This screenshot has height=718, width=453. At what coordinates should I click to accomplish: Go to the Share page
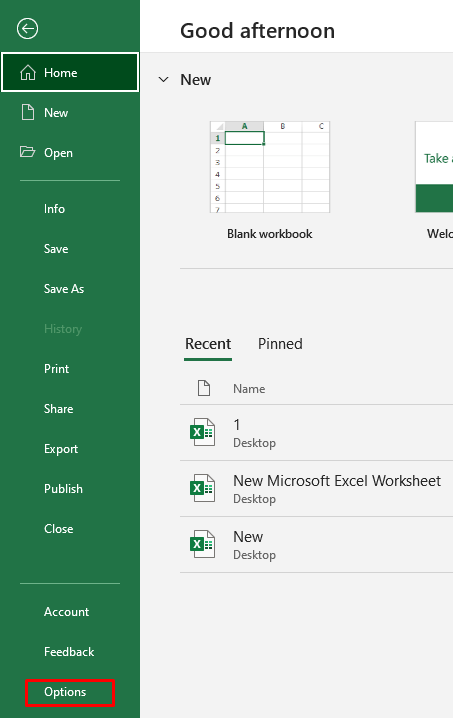click(x=58, y=408)
